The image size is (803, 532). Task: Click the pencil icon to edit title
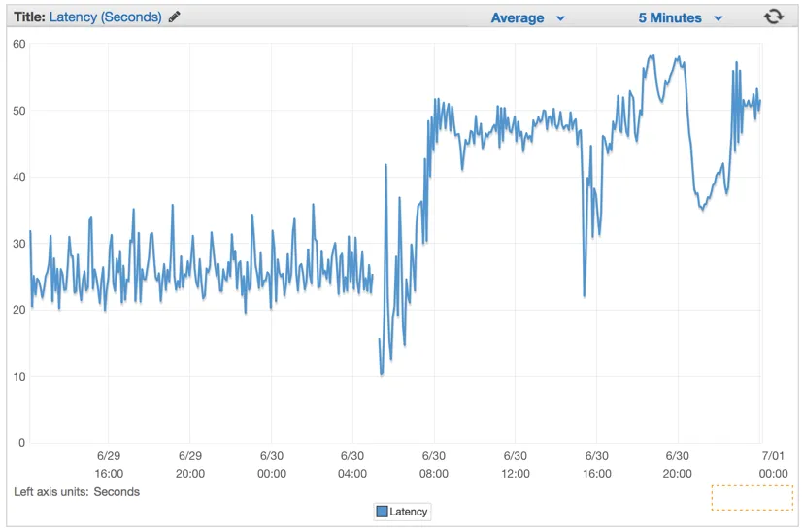click(x=174, y=17)
